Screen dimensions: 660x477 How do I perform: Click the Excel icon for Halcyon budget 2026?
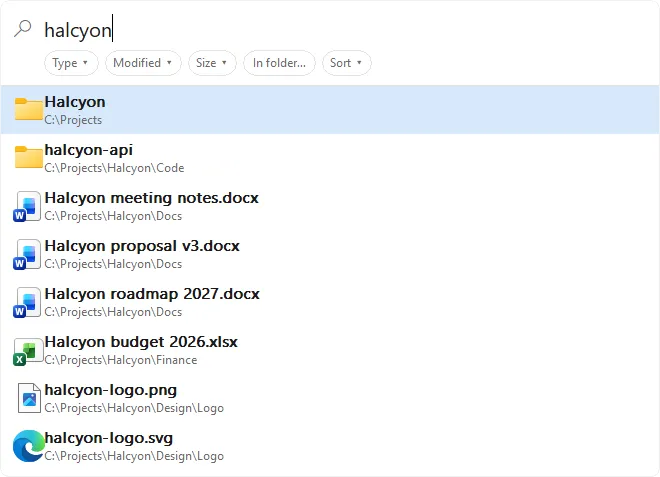pyautogui.click(x=28, y=351)
